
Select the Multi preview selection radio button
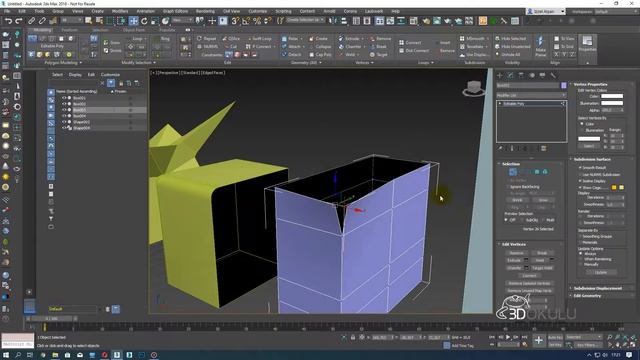(543, 220)
